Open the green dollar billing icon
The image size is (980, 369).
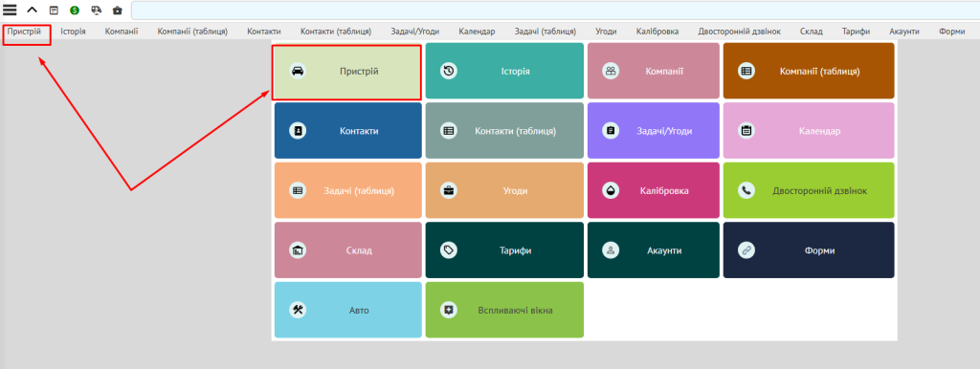click(x=75, y=10)
